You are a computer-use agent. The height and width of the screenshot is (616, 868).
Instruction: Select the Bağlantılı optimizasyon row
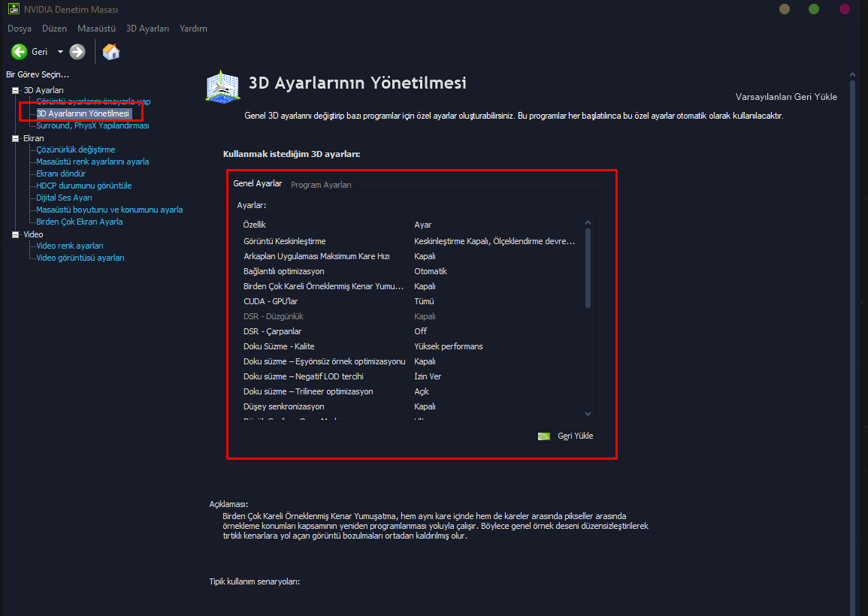[411, 271]
